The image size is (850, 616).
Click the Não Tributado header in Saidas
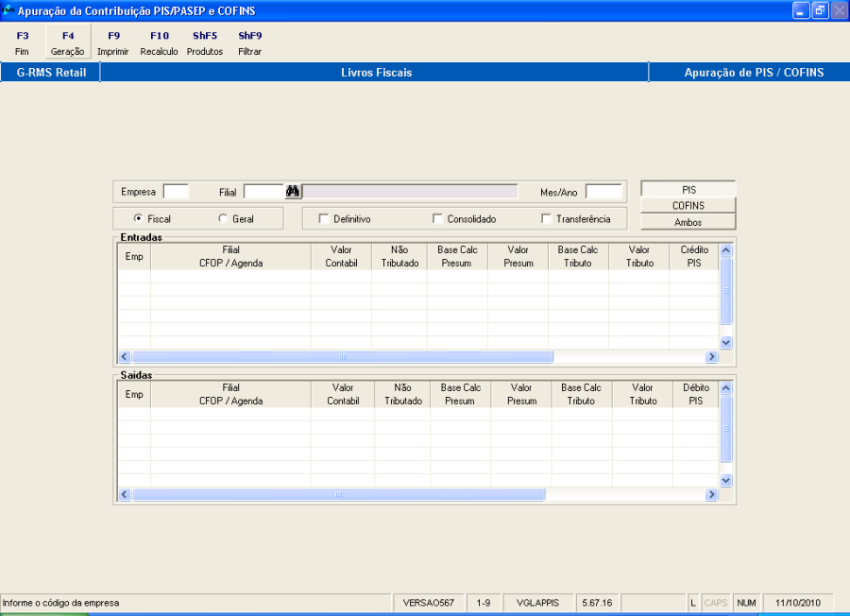(x=402, y=394)
